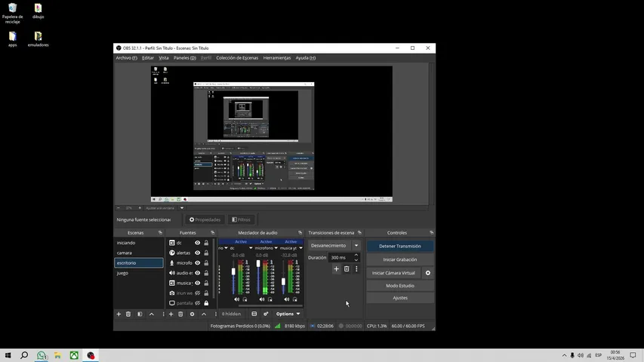Decrease transition duration with the down stepper
The image size is (644, 362).
click(x=356, y=259)
